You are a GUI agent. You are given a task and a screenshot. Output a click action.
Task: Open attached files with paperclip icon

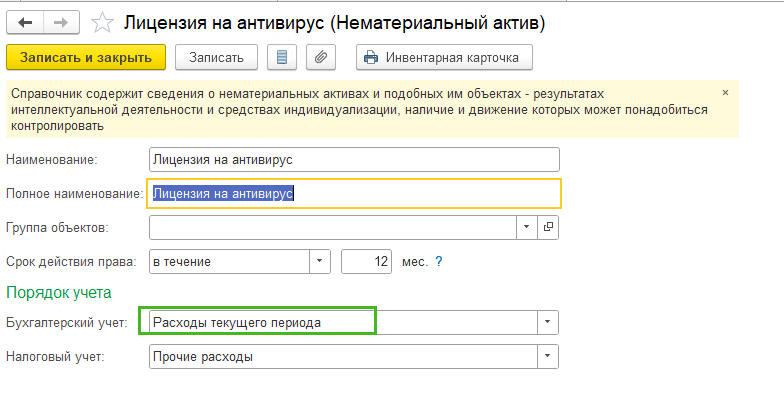tap(320, 58)
